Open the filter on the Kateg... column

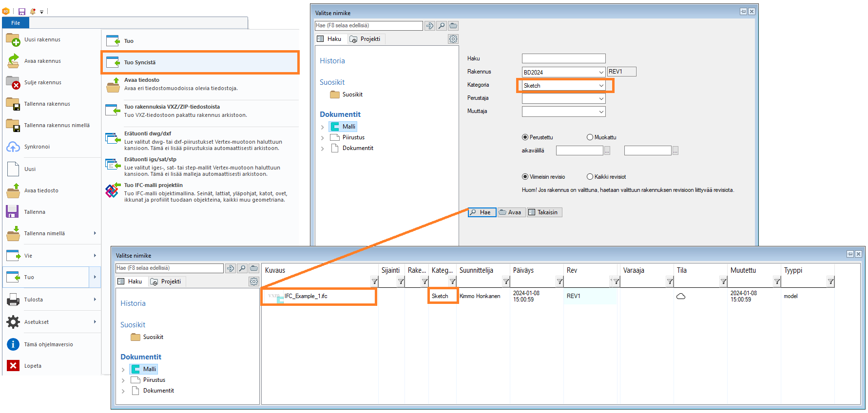point(452,282)
